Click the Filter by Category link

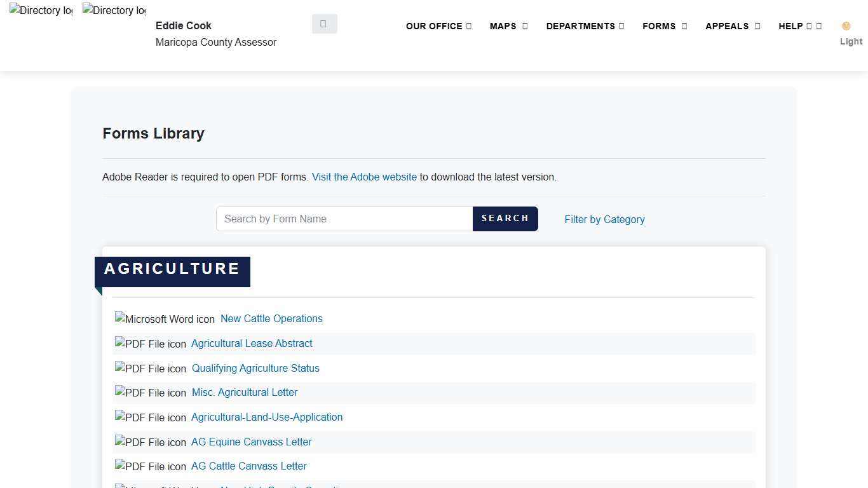pyautogui.click(x=604, y=219)
